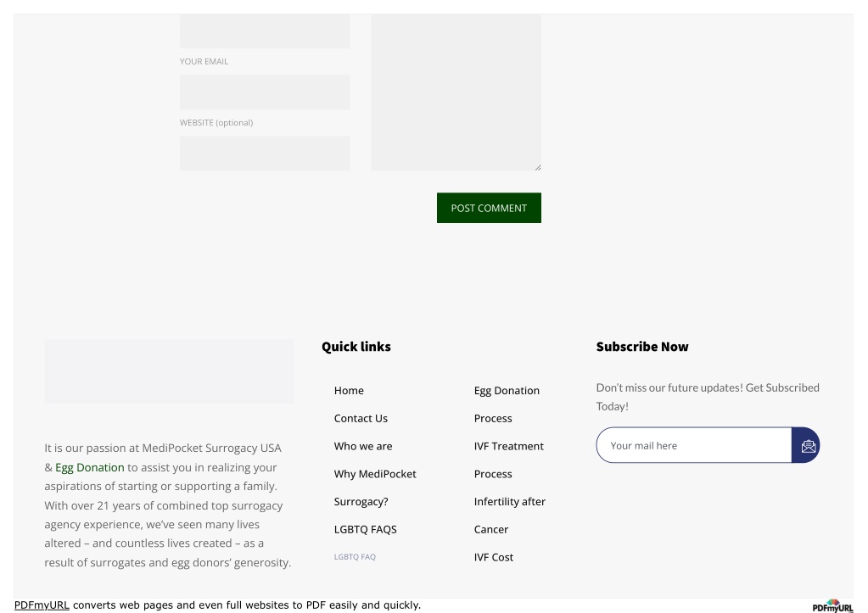Click the footer logo placeholder image

pyautogui.click(x=169, y=371)
